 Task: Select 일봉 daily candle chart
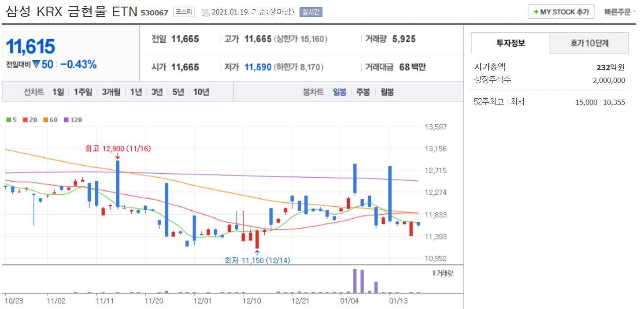pos(339,92)
